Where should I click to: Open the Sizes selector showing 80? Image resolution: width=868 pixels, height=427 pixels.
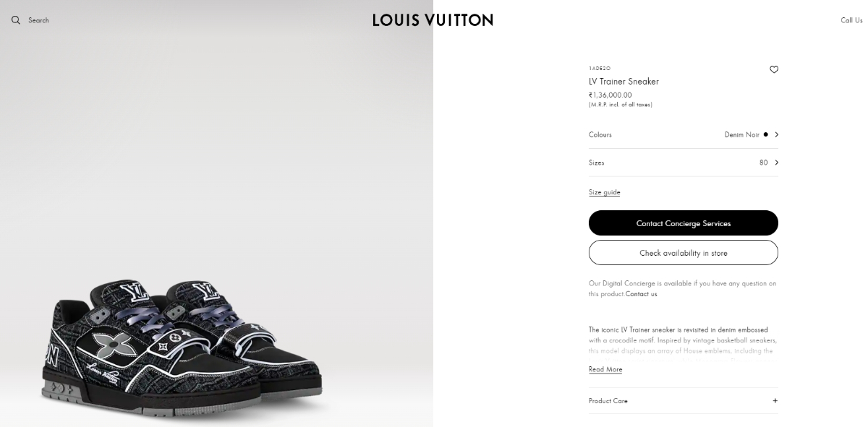(x=684, y=163)
